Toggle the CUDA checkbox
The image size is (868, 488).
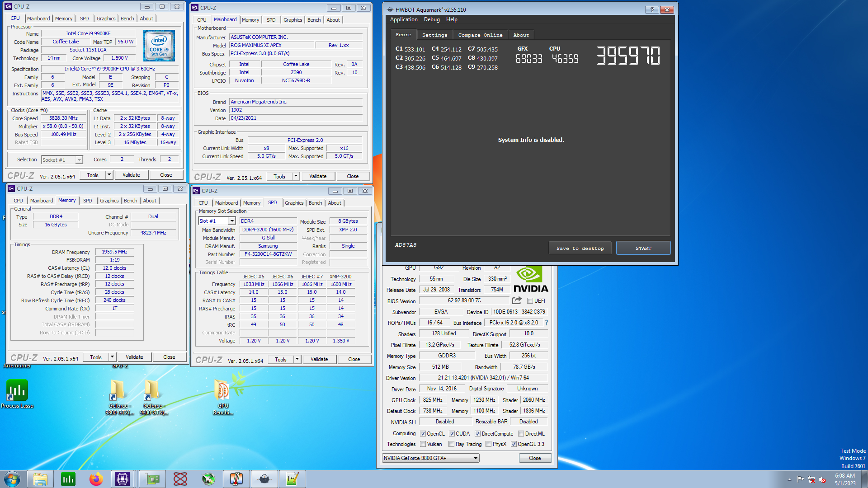click(452, 434)
